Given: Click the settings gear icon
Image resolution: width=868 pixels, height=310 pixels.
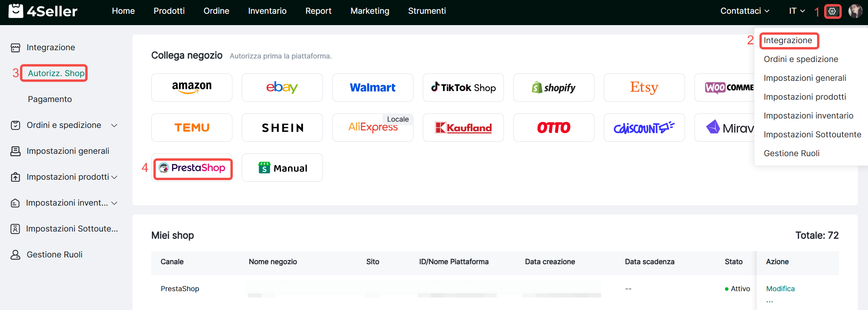Looking at the screenshot, I should coord(832,11).
